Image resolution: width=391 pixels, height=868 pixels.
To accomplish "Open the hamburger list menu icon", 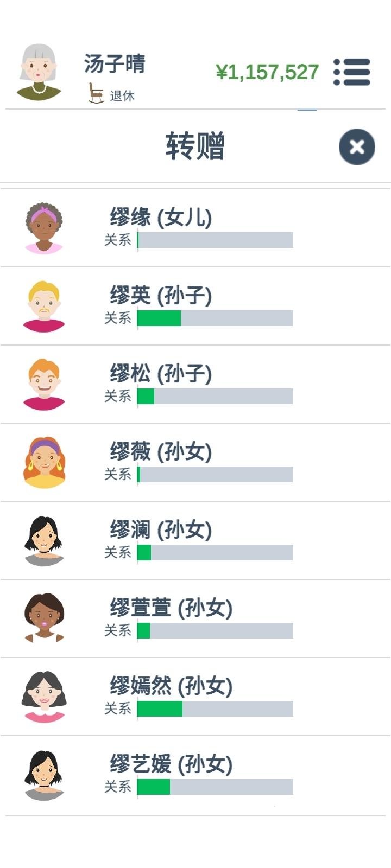I will click(352, 72).
